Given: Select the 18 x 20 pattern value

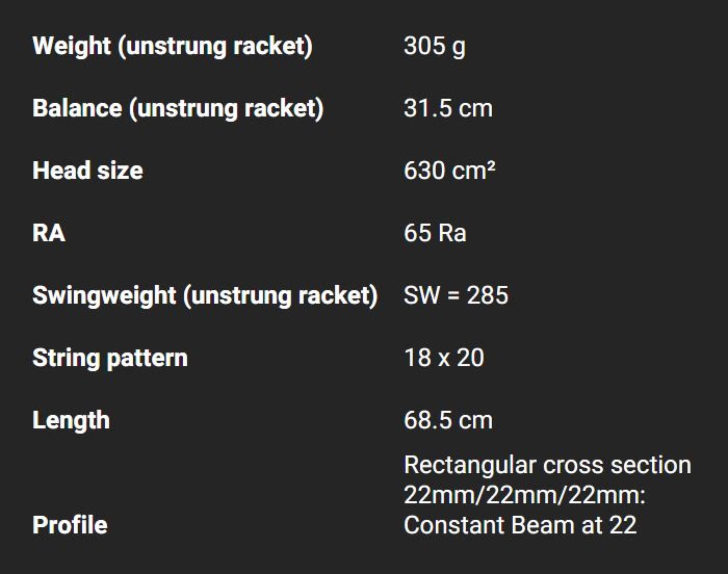Looking at the screenshot, I should [444, 358].
